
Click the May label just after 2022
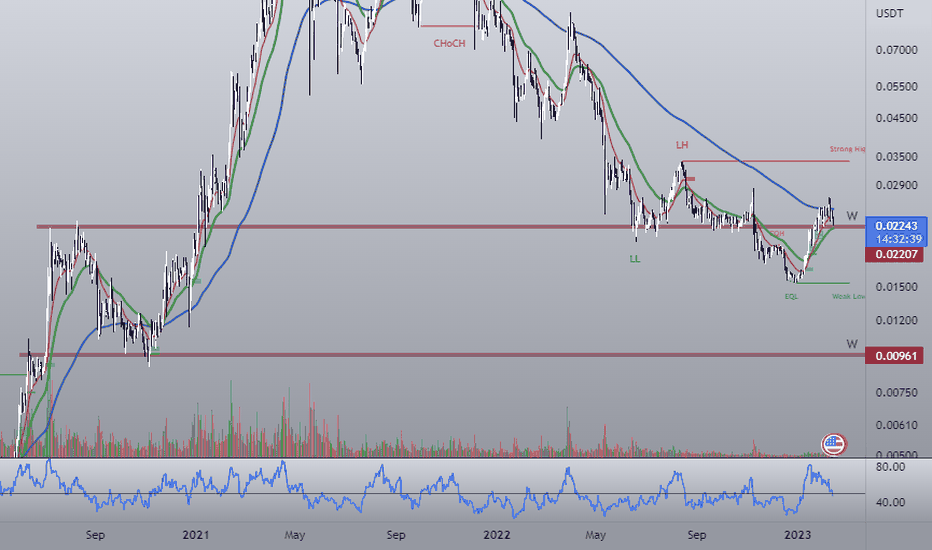[595, 535]
